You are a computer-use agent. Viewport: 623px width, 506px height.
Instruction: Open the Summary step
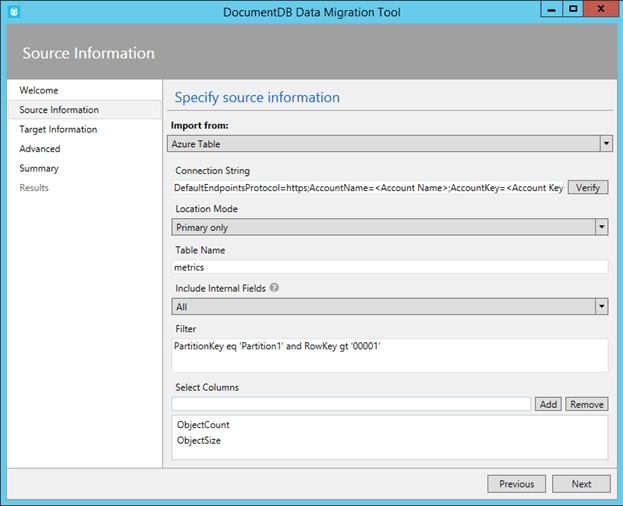click(x=39, y=168)
